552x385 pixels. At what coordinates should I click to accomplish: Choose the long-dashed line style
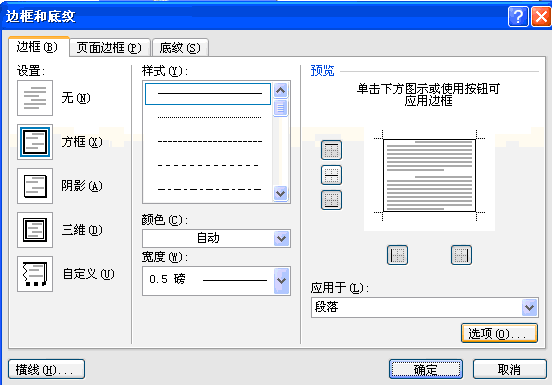coord(208,165)
